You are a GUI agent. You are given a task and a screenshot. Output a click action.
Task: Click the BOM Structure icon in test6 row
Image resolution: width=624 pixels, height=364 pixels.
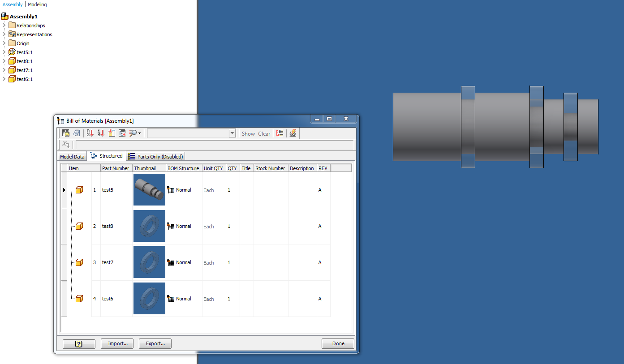pos(171,299)
